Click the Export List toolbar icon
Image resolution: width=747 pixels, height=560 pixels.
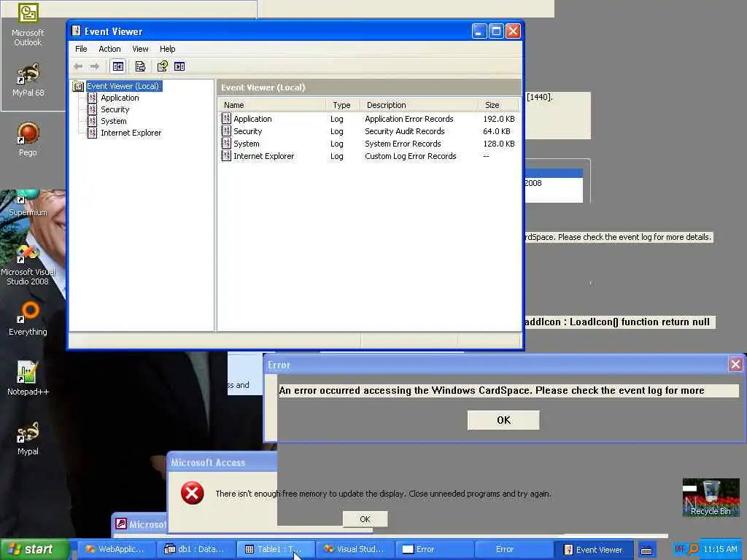(140, 66)
